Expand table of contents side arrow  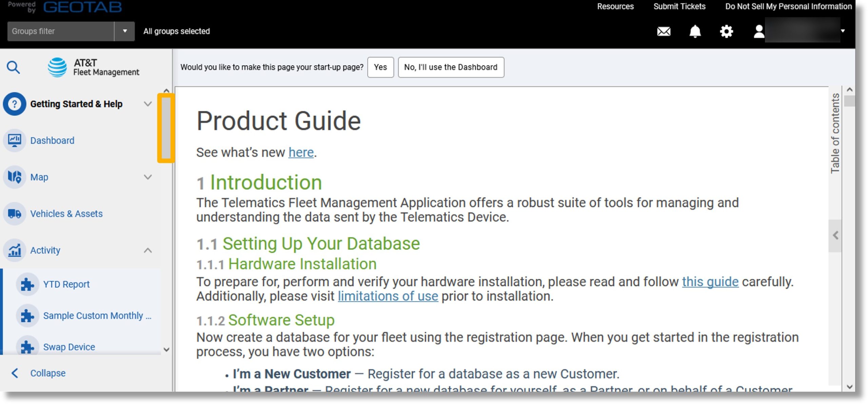pos(835,235)
